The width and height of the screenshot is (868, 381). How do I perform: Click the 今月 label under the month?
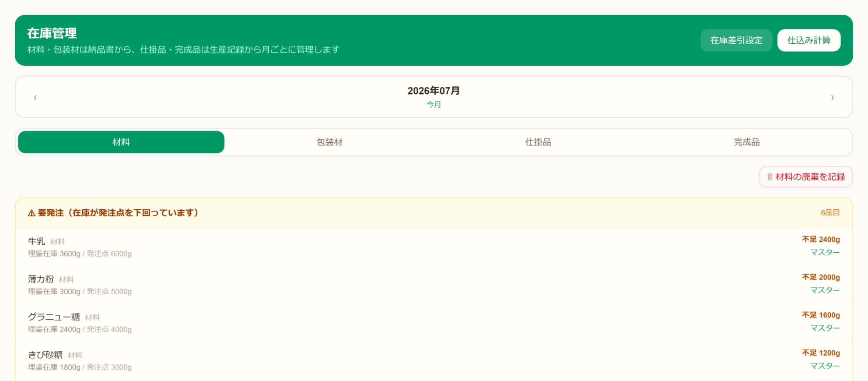[x=434, y=105]
